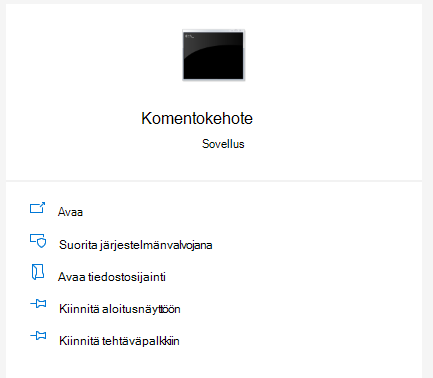433x378 pixels.
Task: Choose Kiinnitä aloitusnäyttöön
Action: point(120,309)
